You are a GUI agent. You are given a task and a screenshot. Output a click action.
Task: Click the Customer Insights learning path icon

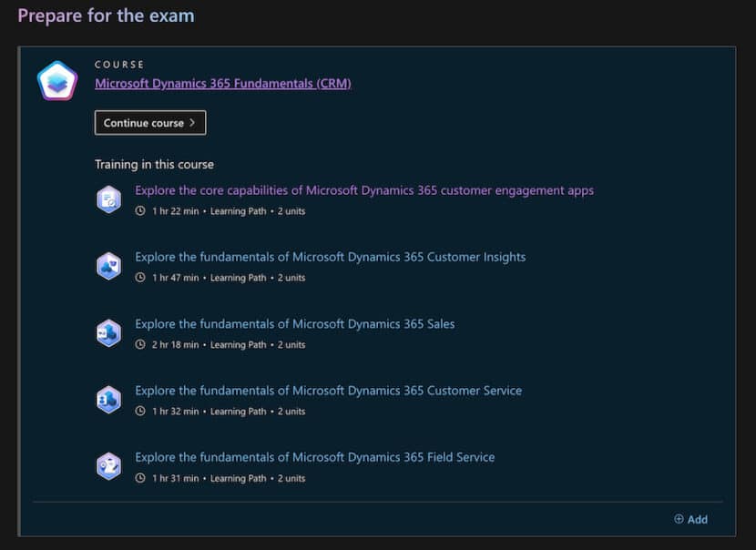[108, 266]
